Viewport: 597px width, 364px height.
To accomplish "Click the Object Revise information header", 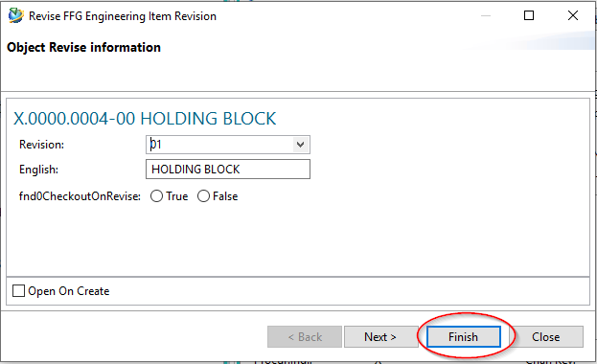I will click(x=83, y=47).
